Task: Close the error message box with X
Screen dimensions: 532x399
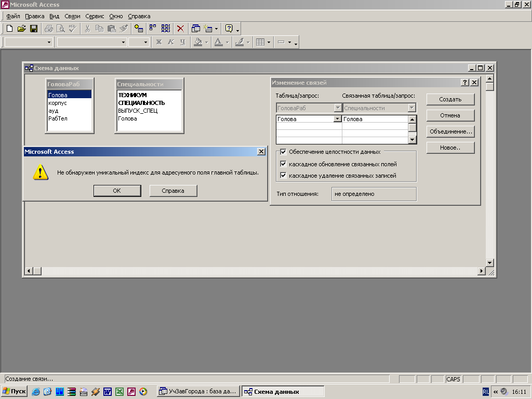Action: pos(261,152)
